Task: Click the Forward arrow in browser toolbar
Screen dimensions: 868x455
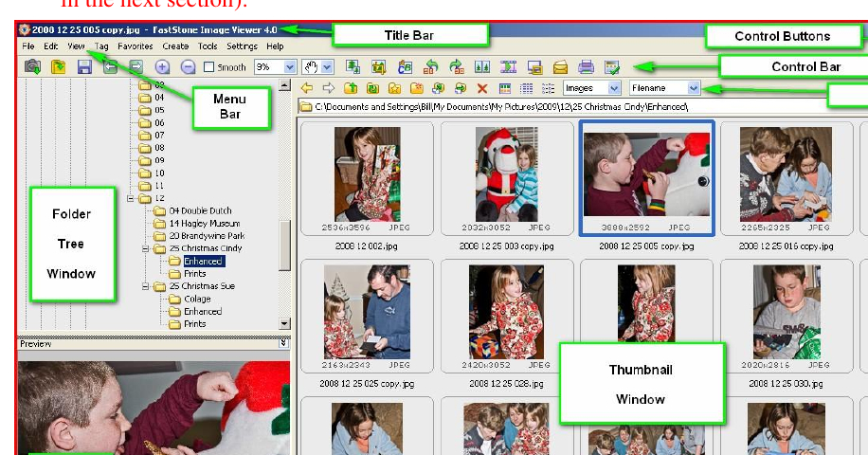Action: (x=328, y=88)
